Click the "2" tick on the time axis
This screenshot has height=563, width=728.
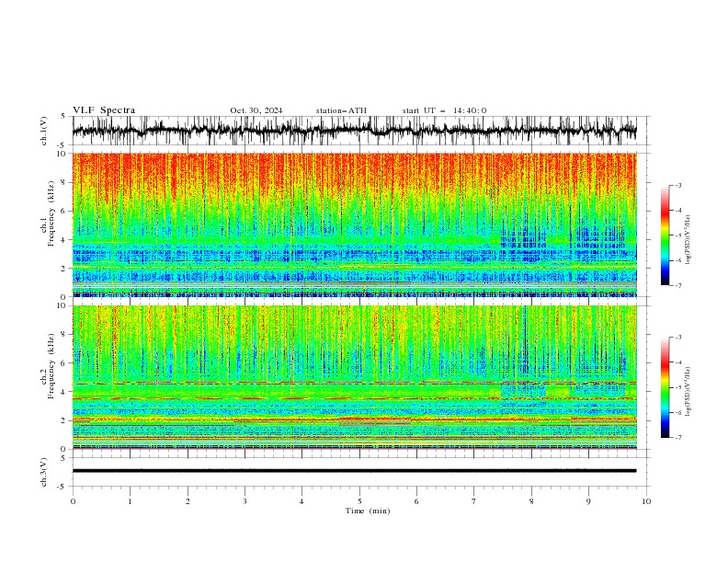(188, 501)
